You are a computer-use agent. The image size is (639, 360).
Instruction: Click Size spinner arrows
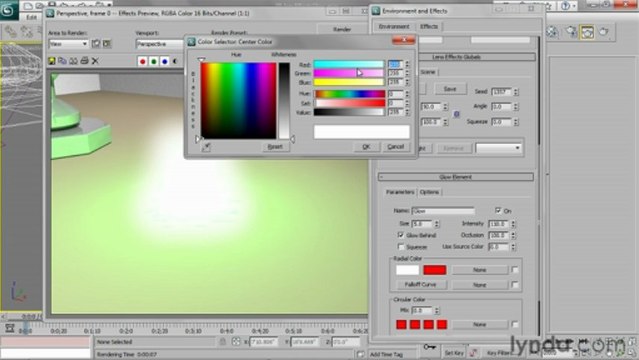coord(437,224)
